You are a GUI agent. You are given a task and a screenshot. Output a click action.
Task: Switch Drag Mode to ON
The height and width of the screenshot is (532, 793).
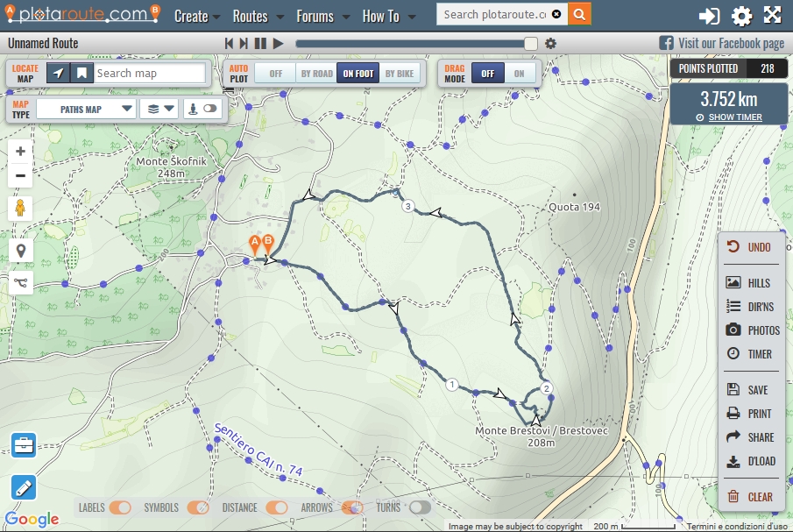coord(521,74)
